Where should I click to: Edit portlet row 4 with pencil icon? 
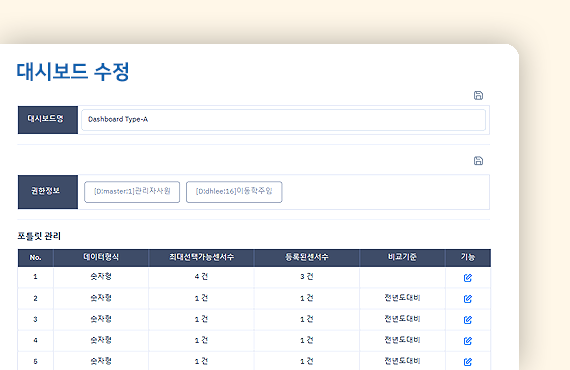coord(468,341)
